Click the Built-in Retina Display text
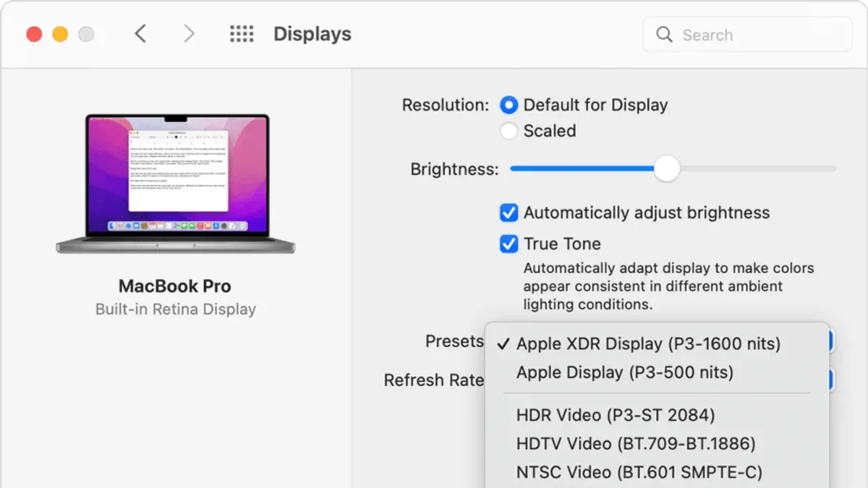Screen dimensions: 868x488 (176, 309)
